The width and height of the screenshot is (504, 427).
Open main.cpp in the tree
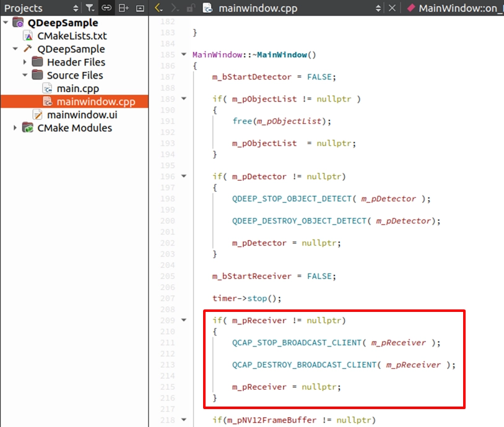pos(78,88)
